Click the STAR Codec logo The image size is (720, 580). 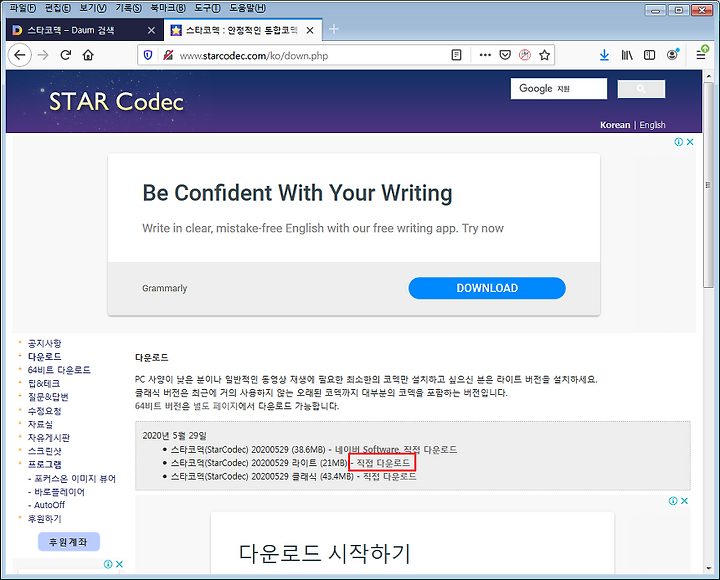pyautogui.click(x=116, y=101)
